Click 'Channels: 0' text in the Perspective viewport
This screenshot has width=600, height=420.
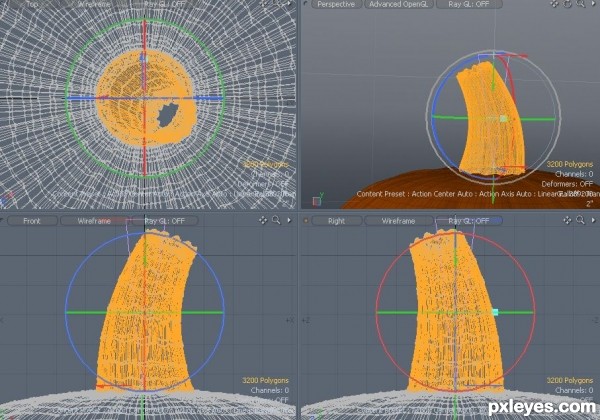574,174
